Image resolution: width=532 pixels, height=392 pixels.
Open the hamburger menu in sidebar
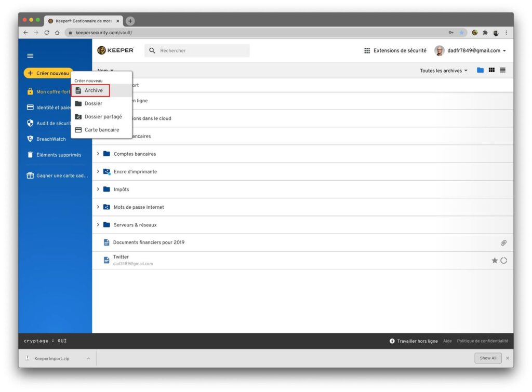tap(30, 56)
